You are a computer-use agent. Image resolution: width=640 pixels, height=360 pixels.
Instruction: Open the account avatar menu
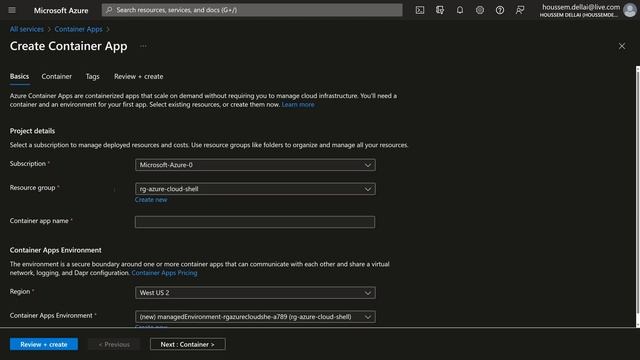point(629,10)
